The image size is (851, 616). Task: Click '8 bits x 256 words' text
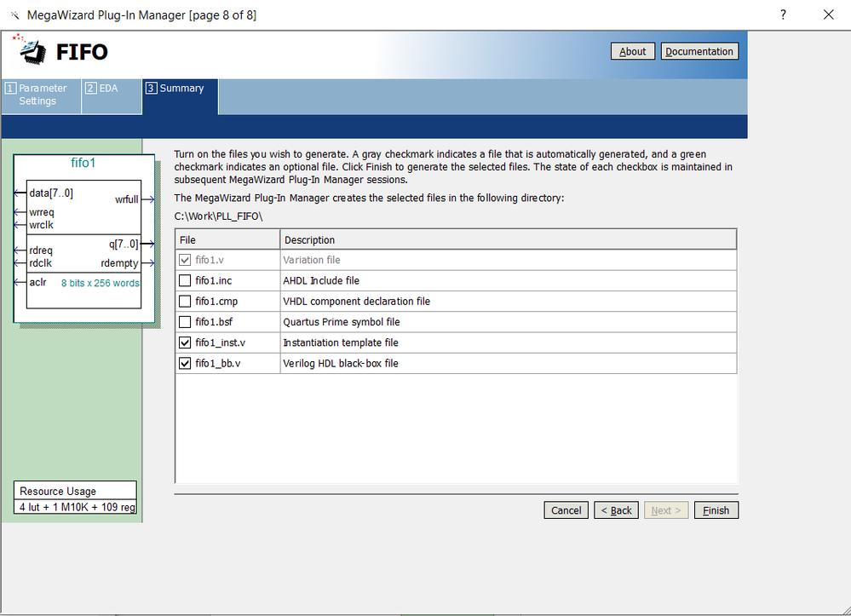coord(101,284)
